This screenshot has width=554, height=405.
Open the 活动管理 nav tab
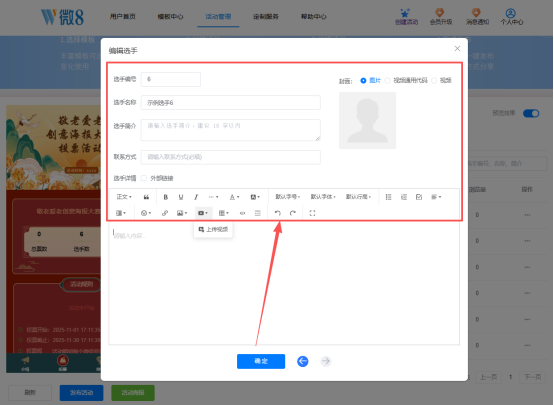point(218,17)
